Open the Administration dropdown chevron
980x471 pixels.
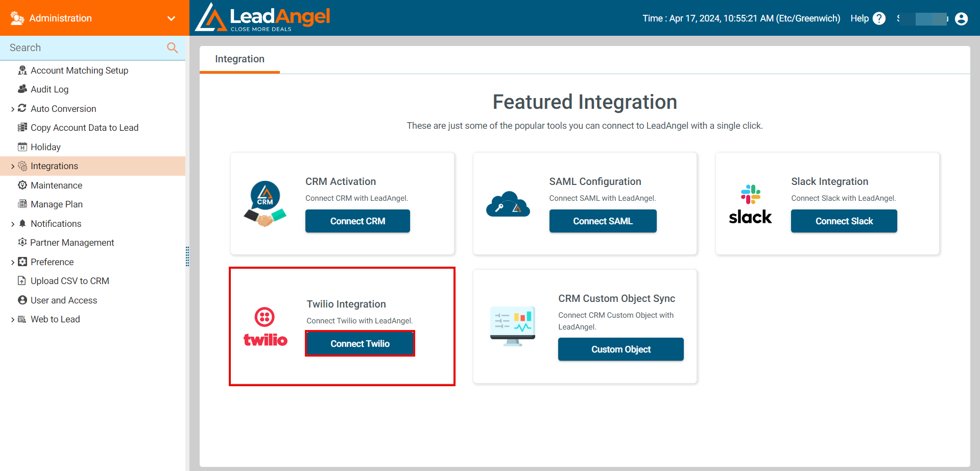tap(171, 18)
